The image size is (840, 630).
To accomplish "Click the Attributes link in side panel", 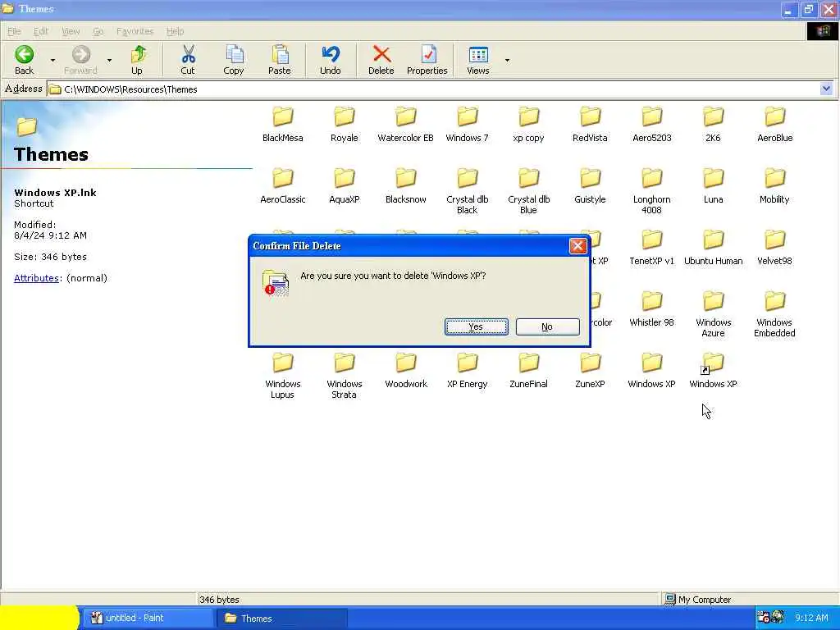I will pos(36,278).
